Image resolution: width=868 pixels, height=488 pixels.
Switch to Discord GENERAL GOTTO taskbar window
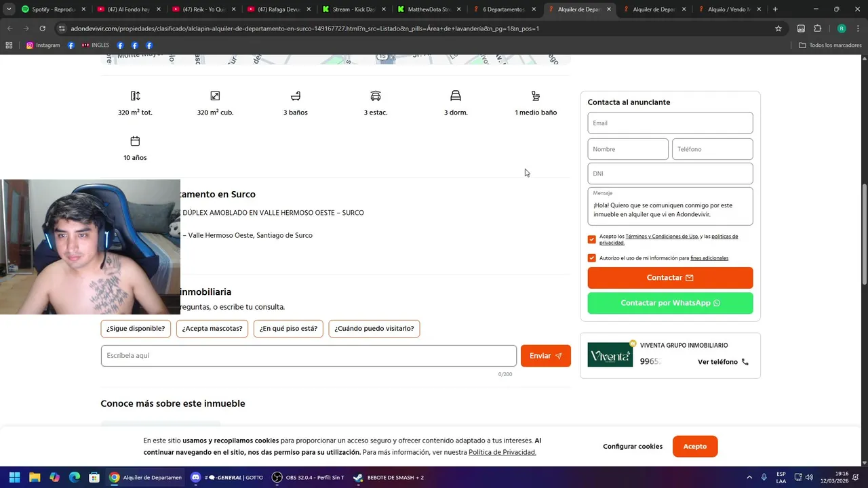pyautogui.click(x=226, y=477)
